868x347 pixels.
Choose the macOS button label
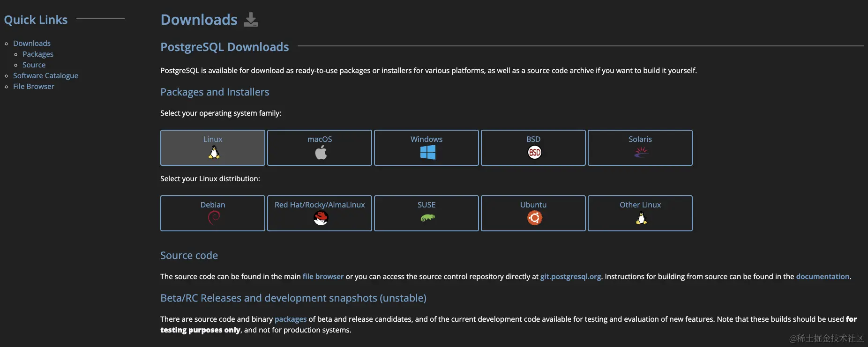320,139
